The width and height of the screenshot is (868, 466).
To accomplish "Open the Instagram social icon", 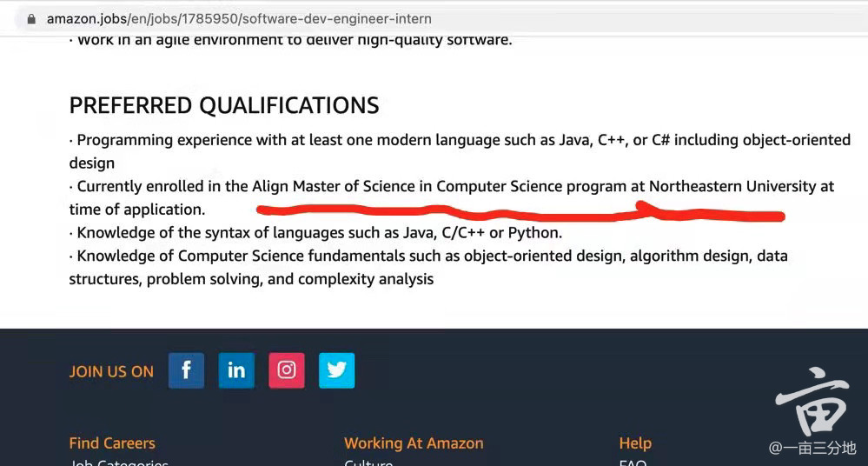I will pos(286,370).
